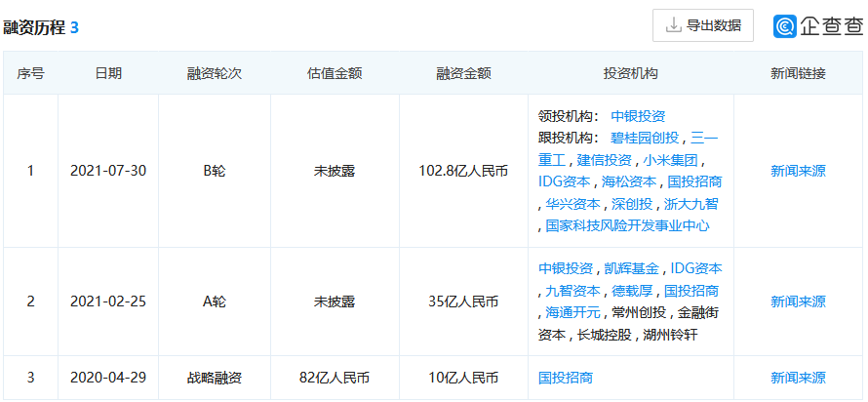Click the download icon in export button
This screenshot has height=402, width=868.
[x=673, y=25]
